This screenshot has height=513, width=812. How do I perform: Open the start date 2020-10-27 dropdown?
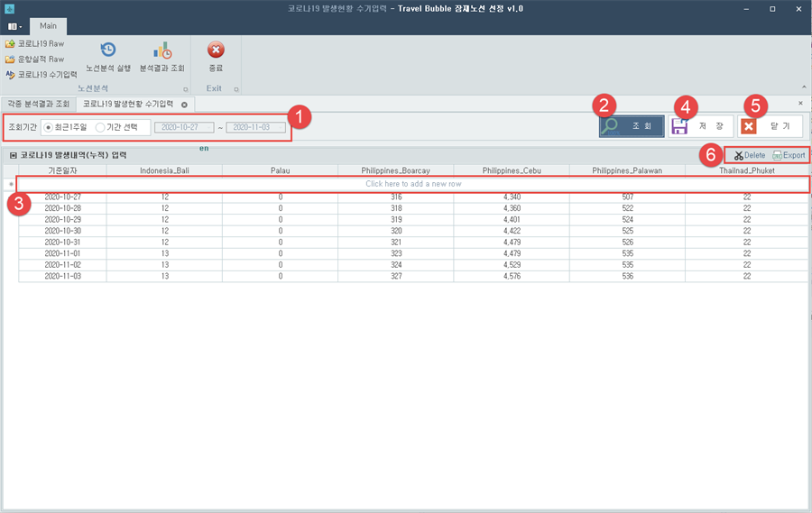pyautogui.click(x=208, y=127)
